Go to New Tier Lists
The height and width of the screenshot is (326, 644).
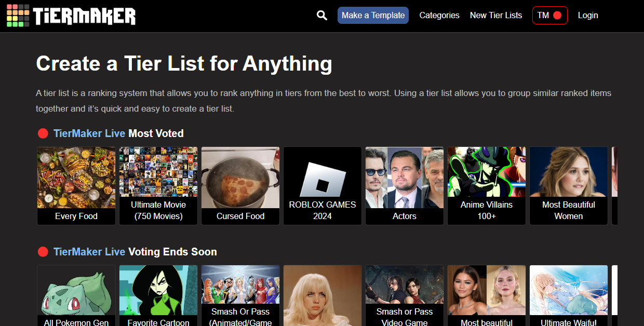[x=495, y=16]
